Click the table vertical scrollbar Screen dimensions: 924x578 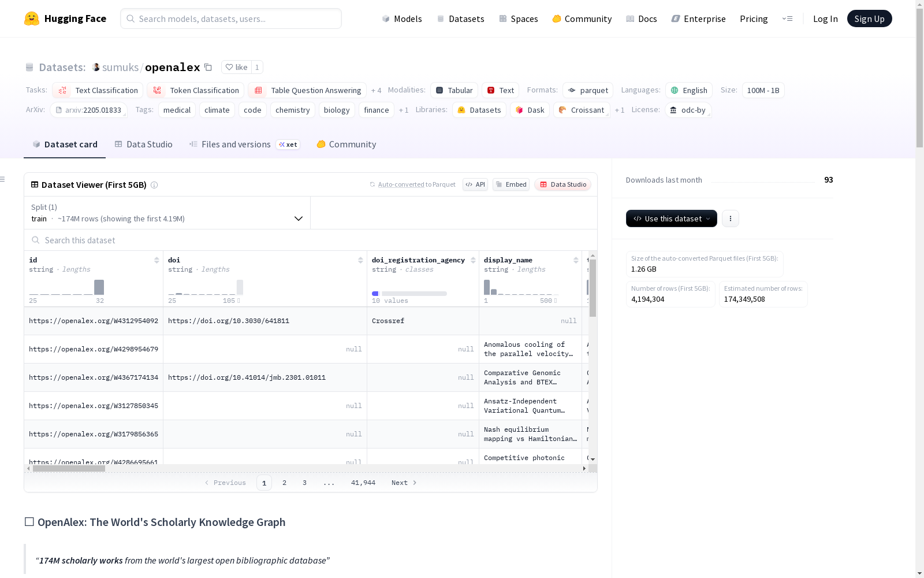(x=593, y=288)
